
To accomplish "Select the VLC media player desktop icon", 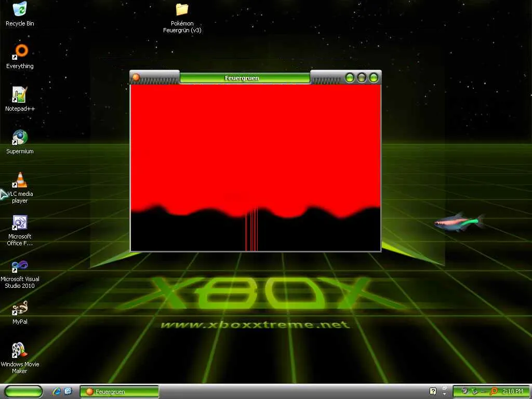I will 20,188.
